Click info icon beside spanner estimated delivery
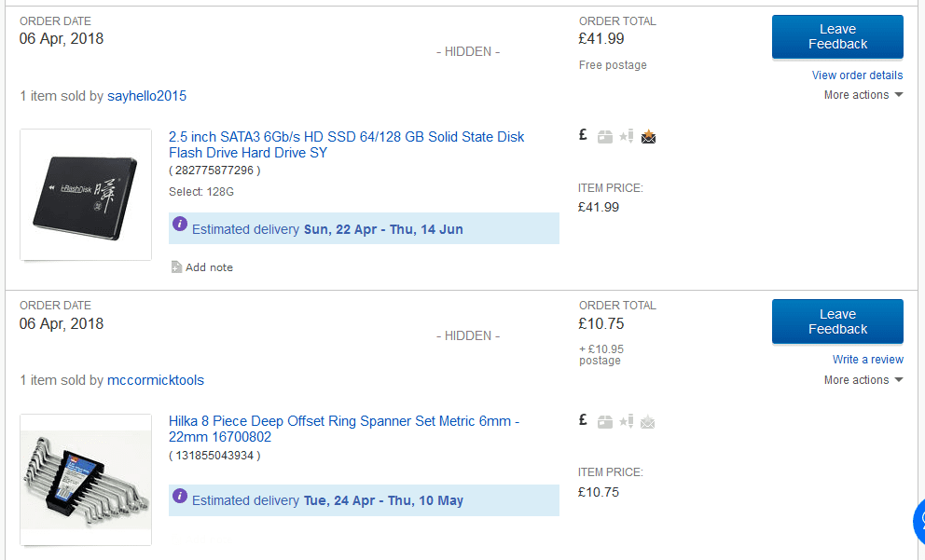925x560 pixels. tap(180, 497)
